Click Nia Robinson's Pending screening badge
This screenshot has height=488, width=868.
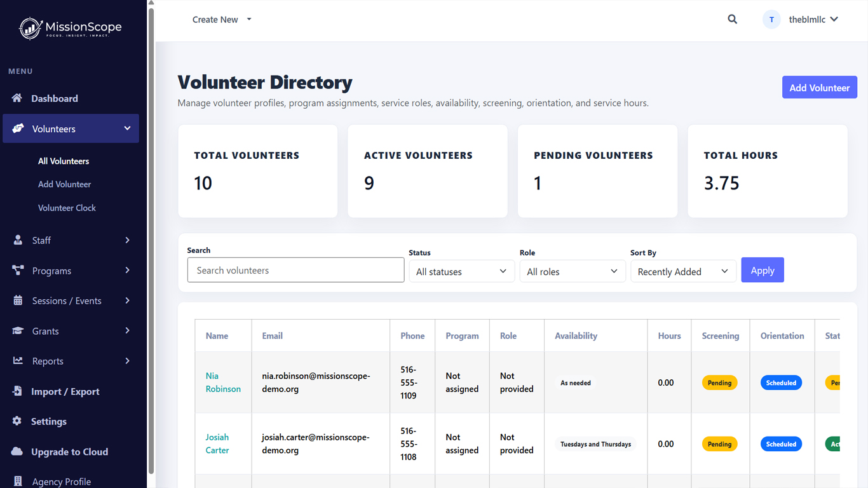tap(719, 383)
